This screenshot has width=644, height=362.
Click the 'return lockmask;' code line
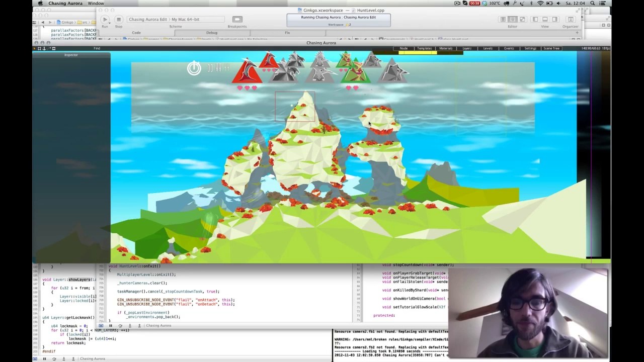[x=68, y=343]
